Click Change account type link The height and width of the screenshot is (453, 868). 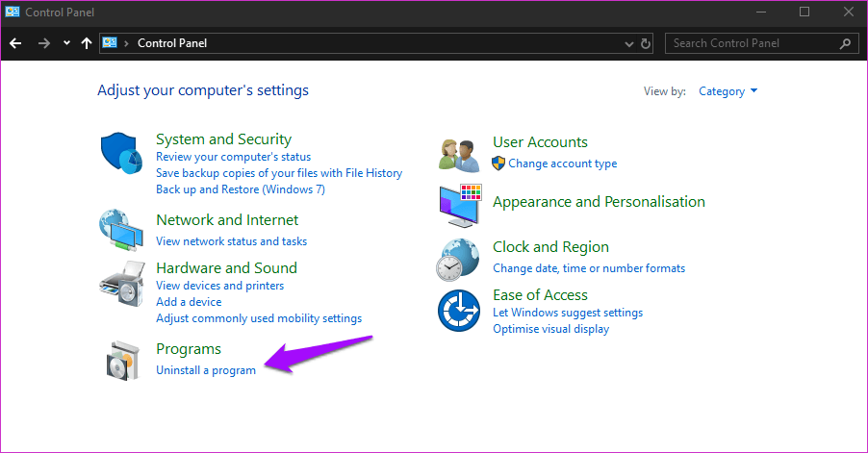[562, 164]
